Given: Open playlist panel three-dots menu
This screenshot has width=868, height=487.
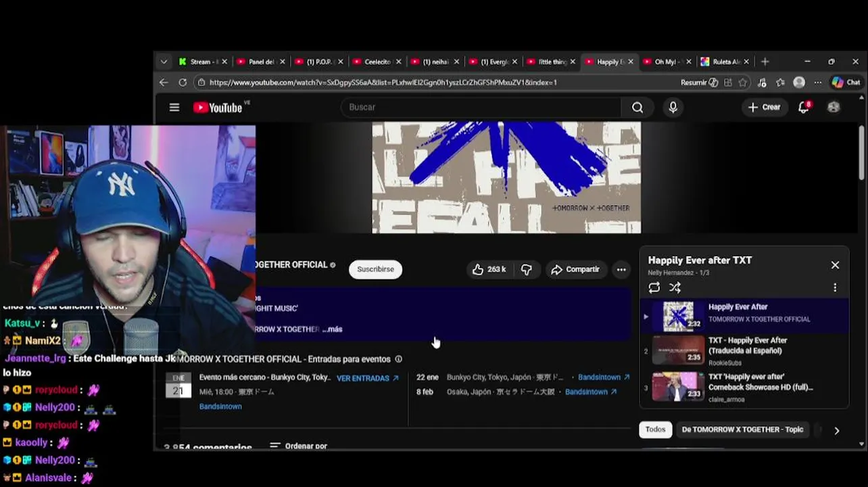Looking at the screenshot, I should 835,287.
